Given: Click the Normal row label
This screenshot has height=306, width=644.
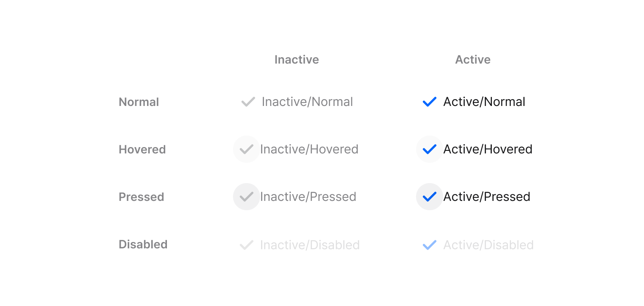Looking at the screenshot, I should 139,102.
